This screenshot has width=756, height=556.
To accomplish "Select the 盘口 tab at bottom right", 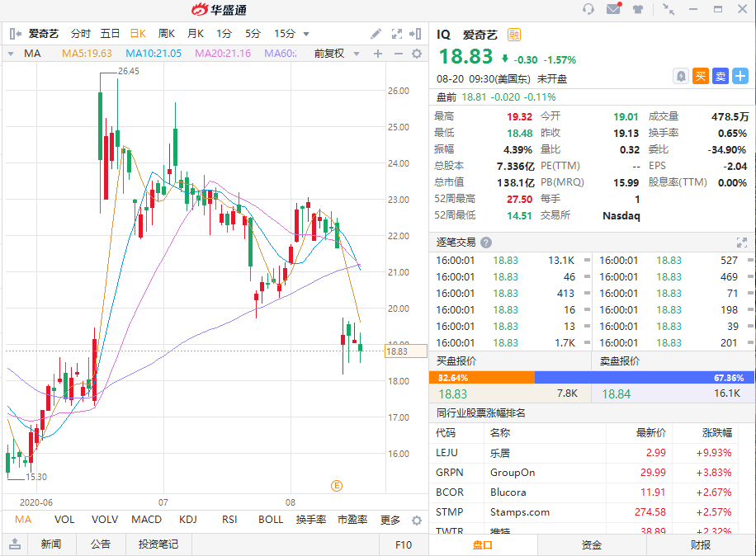I will (483, 545).
